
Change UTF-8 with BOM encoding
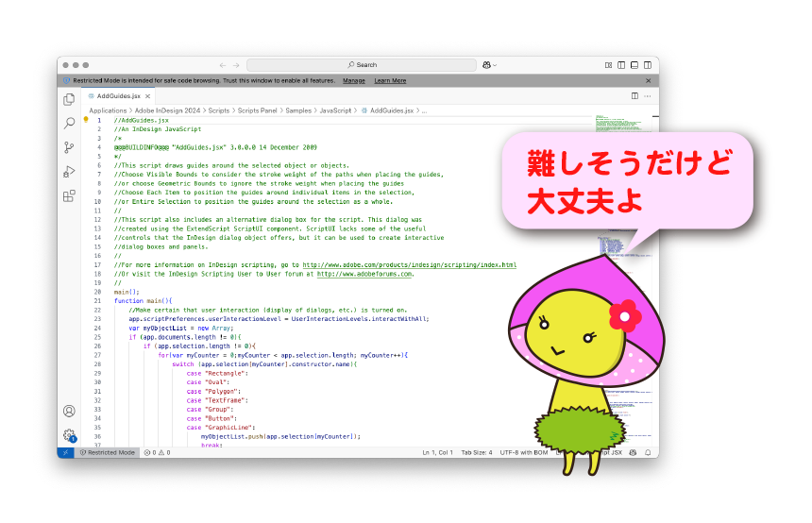(524, 452)
